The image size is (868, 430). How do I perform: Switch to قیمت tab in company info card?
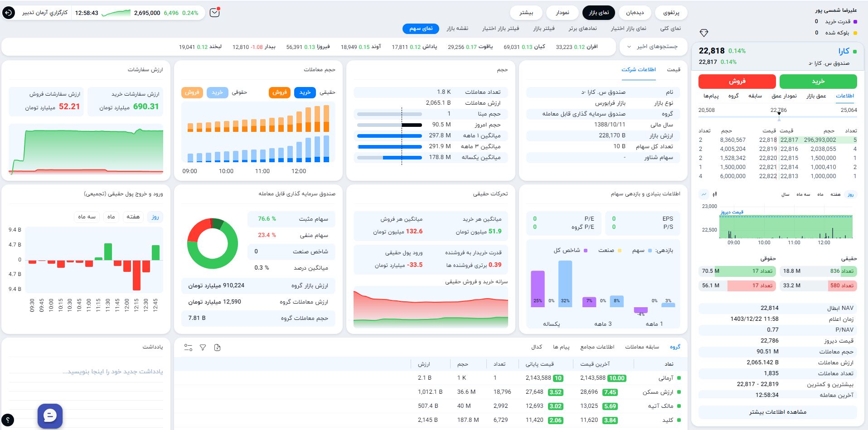coord(674,70)
